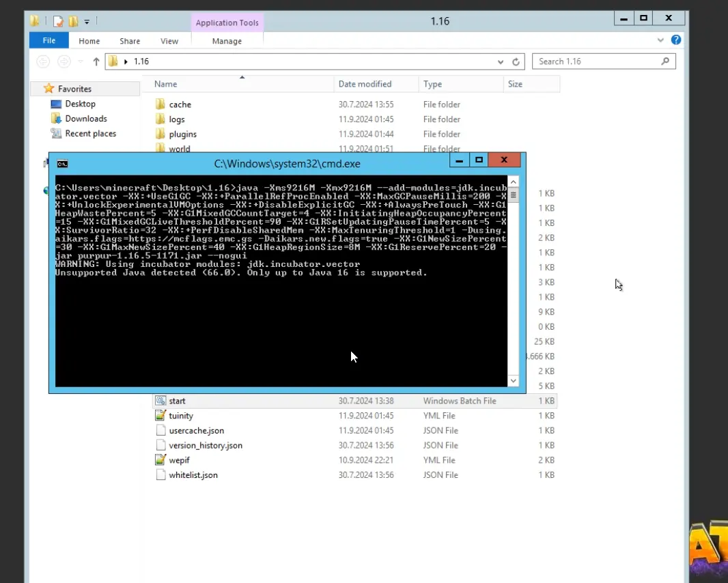Click the whitelist.json file name
This screenshot has width=728, height=583.
pyautogui.click(x=193, y=475)
